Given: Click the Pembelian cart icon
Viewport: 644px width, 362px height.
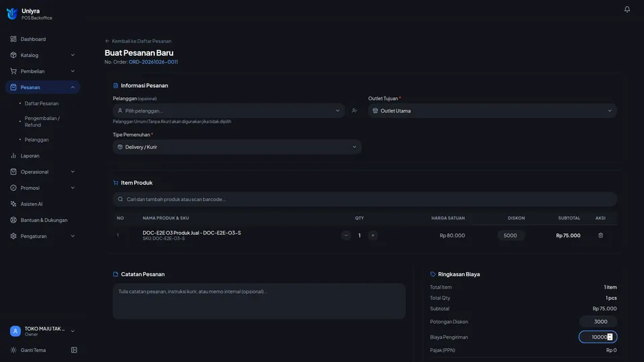Looking at the screenshot, I should tap(13, 71).
